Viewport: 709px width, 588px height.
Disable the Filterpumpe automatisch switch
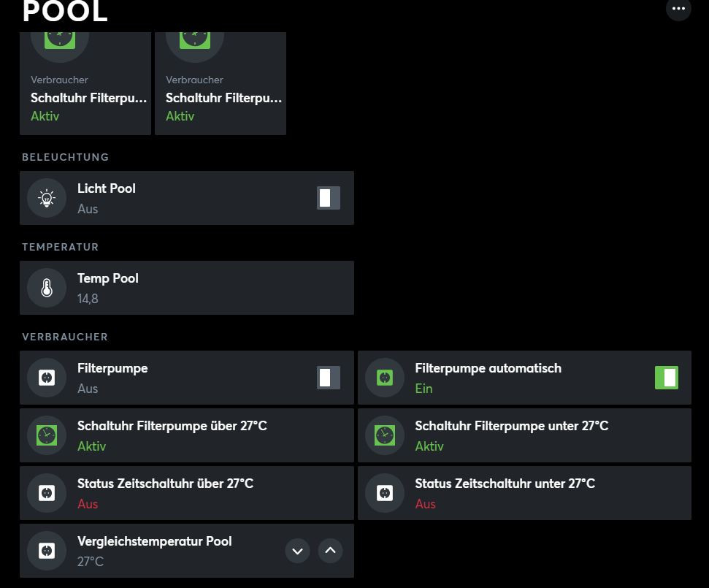click(x=666, y=378)
